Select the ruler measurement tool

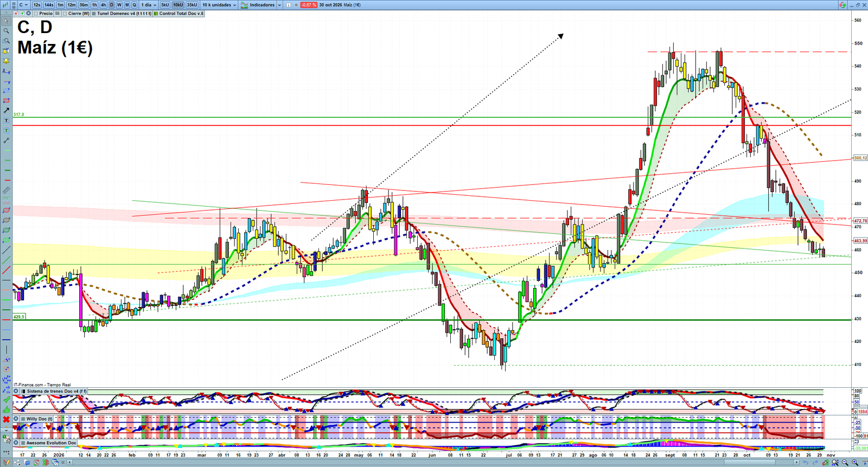(x=7, y=190)
